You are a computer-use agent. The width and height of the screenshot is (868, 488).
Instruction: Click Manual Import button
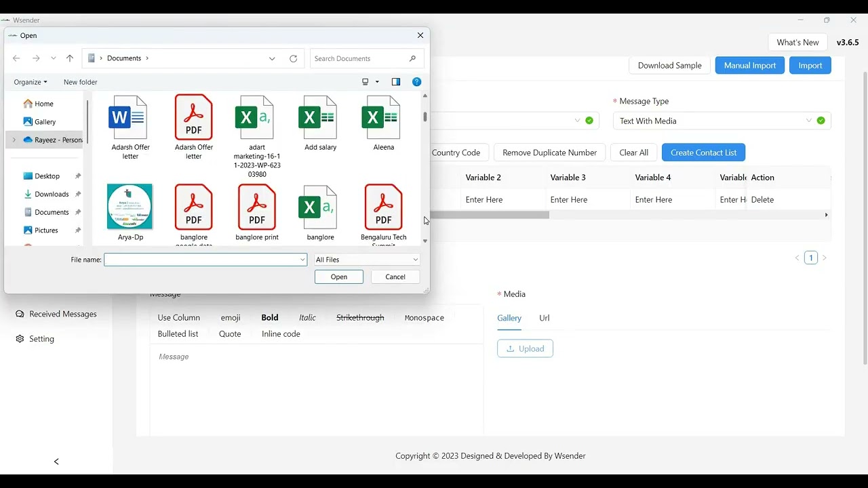pyautogui.click(x=750, y=65)
